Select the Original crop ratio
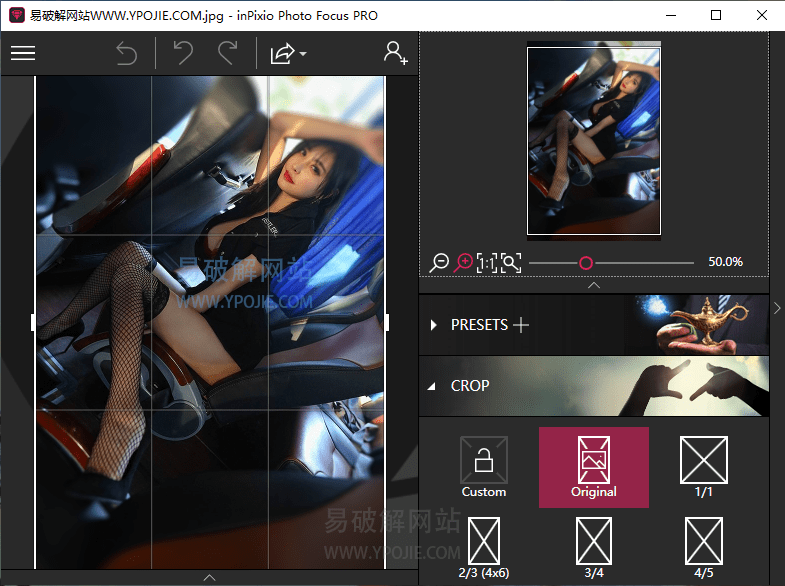785x586 pixels. [x=593, y=467]
